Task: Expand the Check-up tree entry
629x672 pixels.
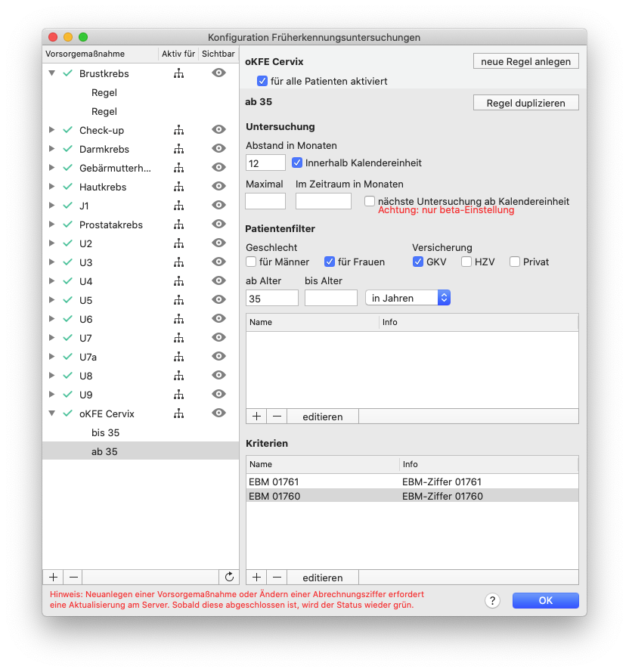Action: tap(52, 130)
